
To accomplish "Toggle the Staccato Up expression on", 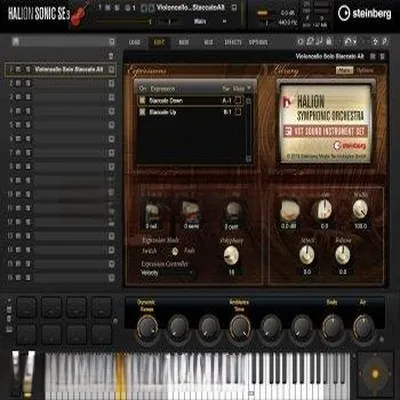I will pyautogui.click(x=142, y=112).
